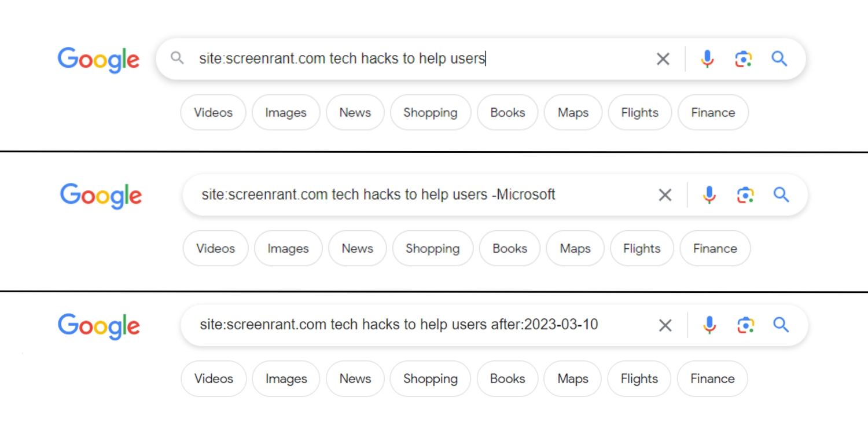Open Maps filter under the after:2023-03-10 search

point(573,378)
